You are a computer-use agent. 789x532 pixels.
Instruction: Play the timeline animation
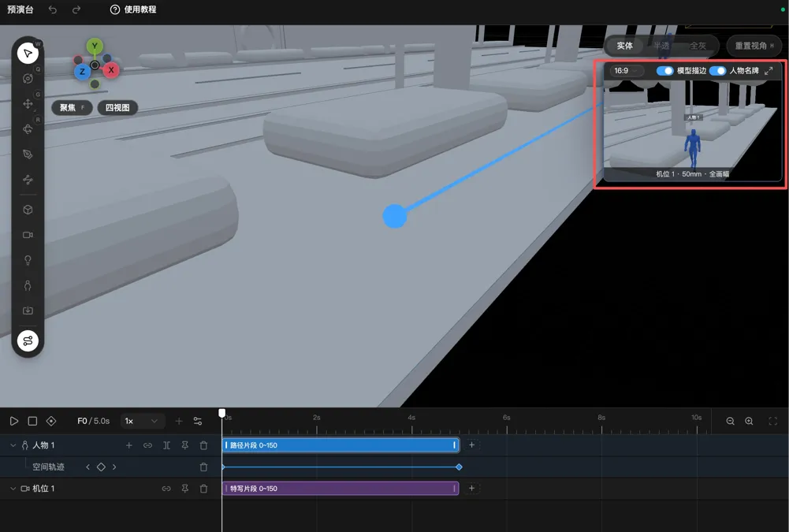pyautogui.click(x=14, y=421)
